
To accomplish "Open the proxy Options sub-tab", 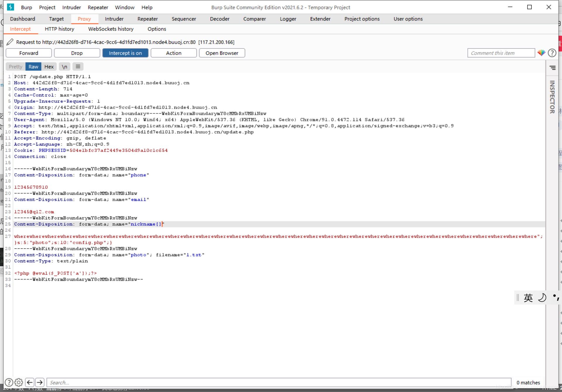I will [157, 29].
